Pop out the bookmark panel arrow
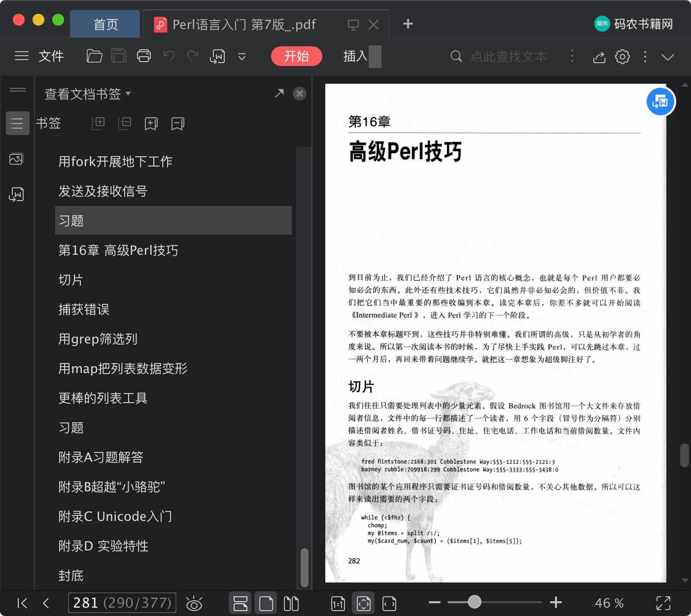 click(279, 93)
